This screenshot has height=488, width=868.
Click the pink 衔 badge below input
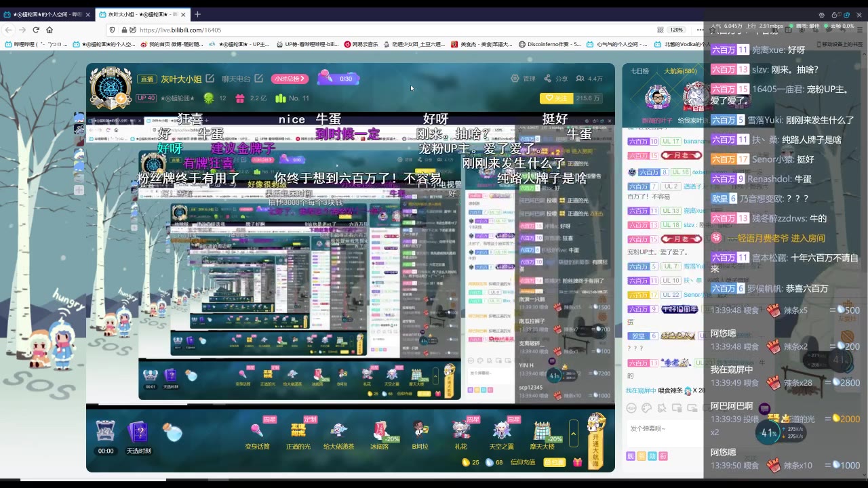pyautogui.click(x=663, y=456)
